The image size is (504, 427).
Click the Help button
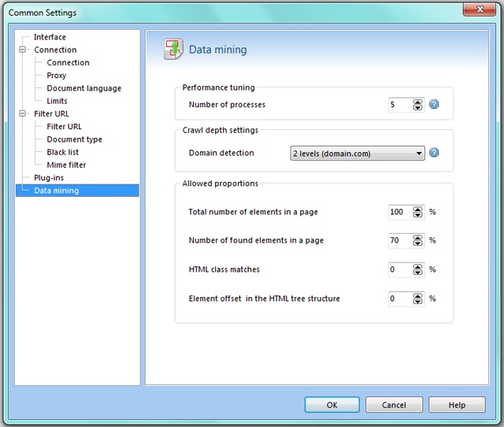pyautogui.click(x=457, y=405)
